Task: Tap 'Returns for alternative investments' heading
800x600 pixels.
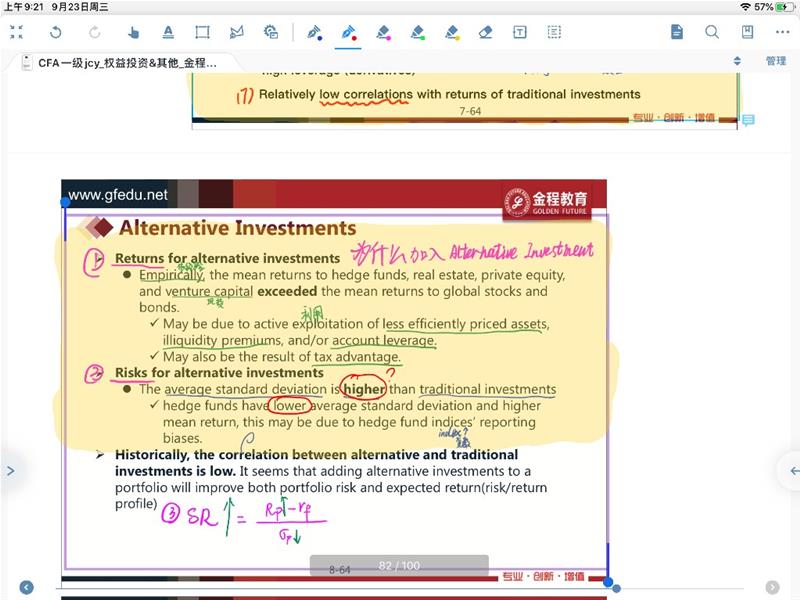Action: (x=227, y=258)
